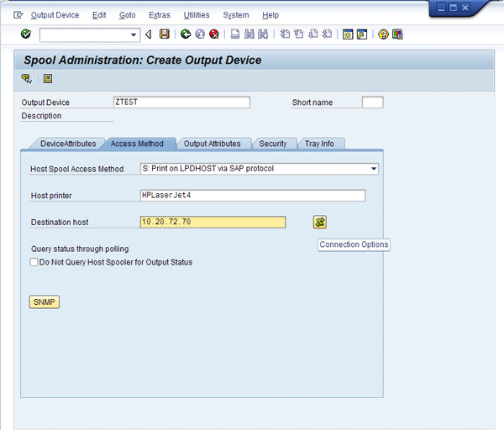Viewport: 504px width, 430px height.
Task: Click the yellow Exit icon in toolbar
Action: [x=200, y=34]
